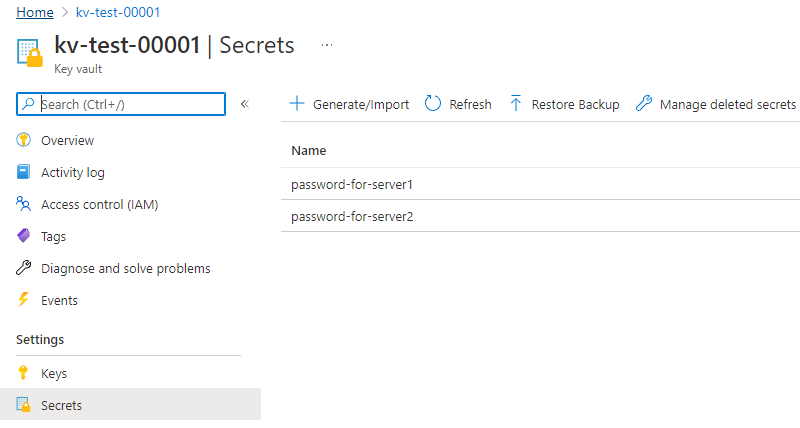Open Access control (IAM)
Screen dimensions: 800x428
(99, 205)
